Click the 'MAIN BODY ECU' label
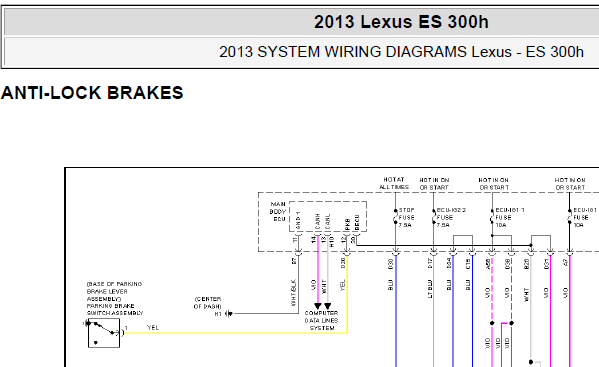The height and width of the screenshot is (367, 599). [x=278, y=212]
